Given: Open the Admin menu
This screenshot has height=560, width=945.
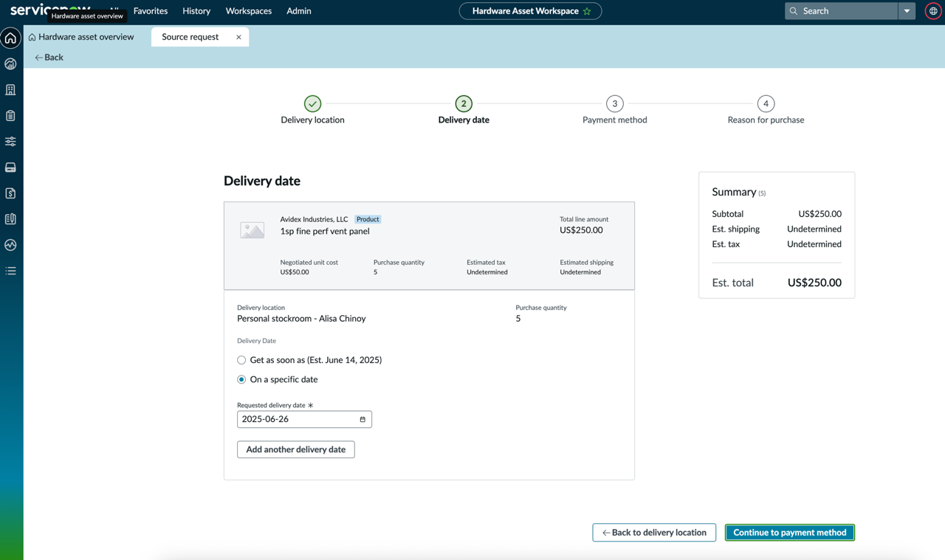Looking at the screenshot, I should tap(299, 11).
